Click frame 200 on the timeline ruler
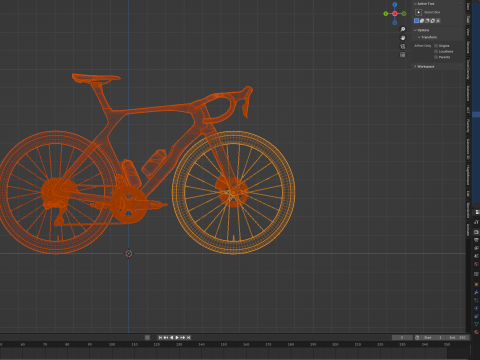 [335, 344]
